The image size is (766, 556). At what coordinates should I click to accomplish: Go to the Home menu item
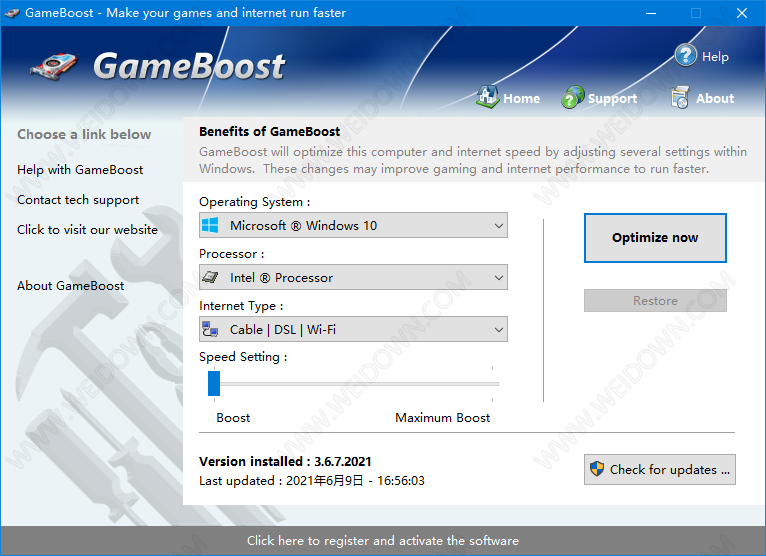coord(521,99)
